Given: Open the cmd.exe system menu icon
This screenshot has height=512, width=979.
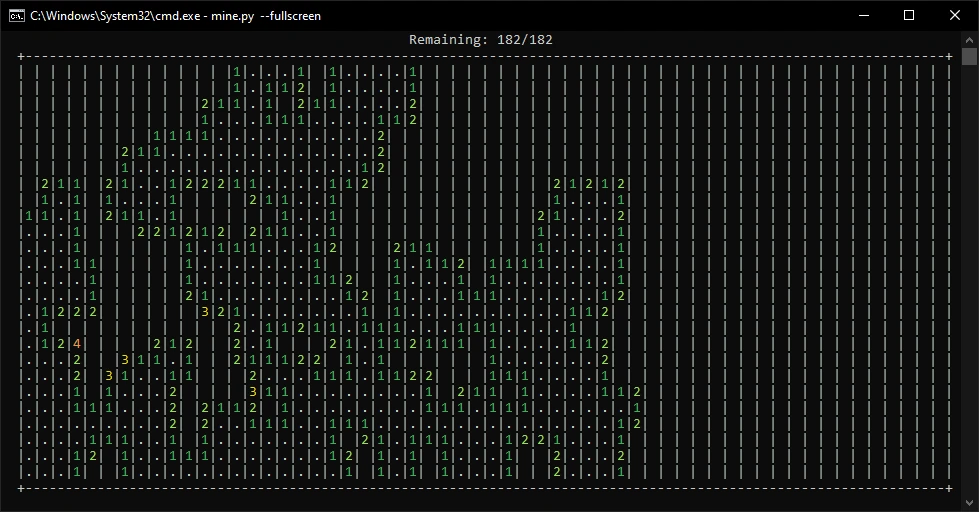Looking at the screenshot, I should pyautogui.click(x=17, y=16).
